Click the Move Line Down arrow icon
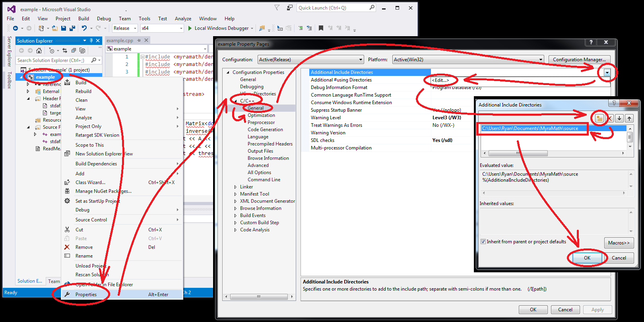Viewport: 644px width, 322px height. point(619,118)
